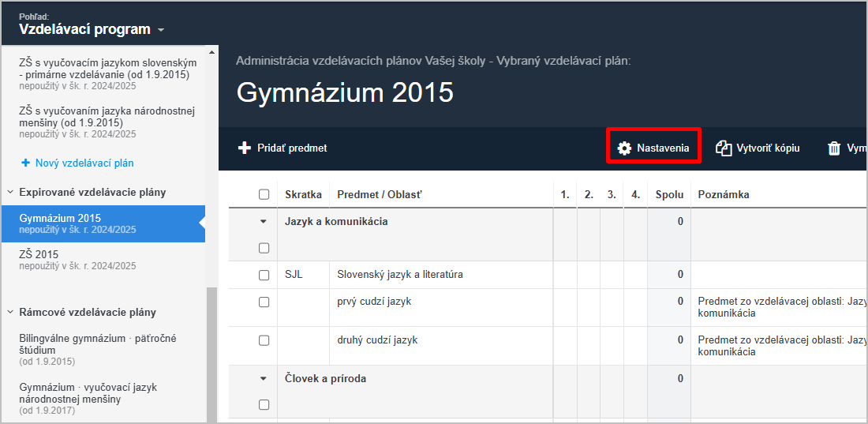The height and width of the screenshot is (424, 868).
Task: Collapse the Jazyk a komunikácia group
Action: coord(264,222)
